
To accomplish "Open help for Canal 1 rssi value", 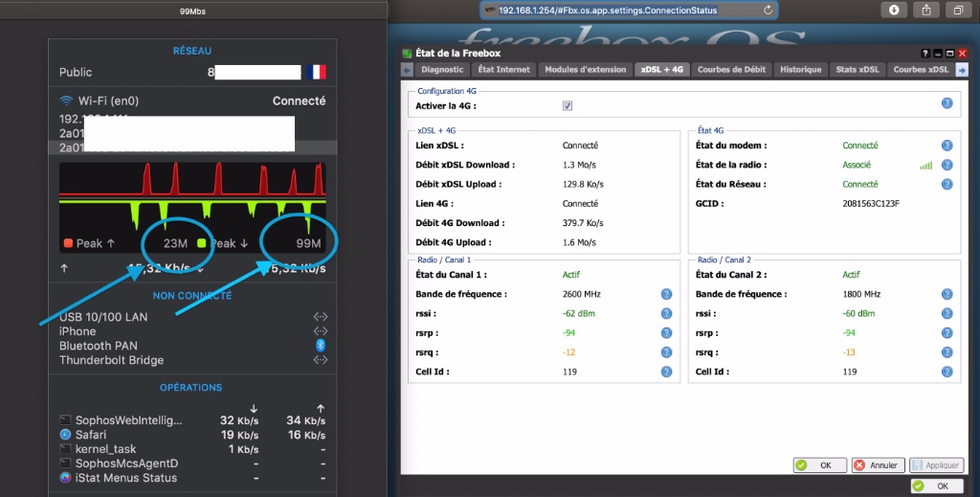I will click(x=666, y=313).
